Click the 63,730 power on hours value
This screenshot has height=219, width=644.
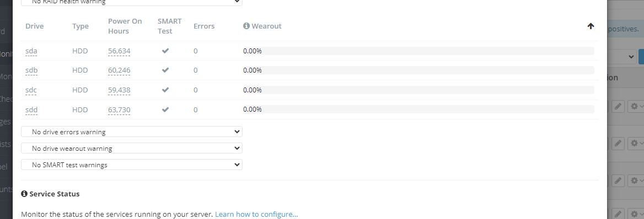[119, 109]
